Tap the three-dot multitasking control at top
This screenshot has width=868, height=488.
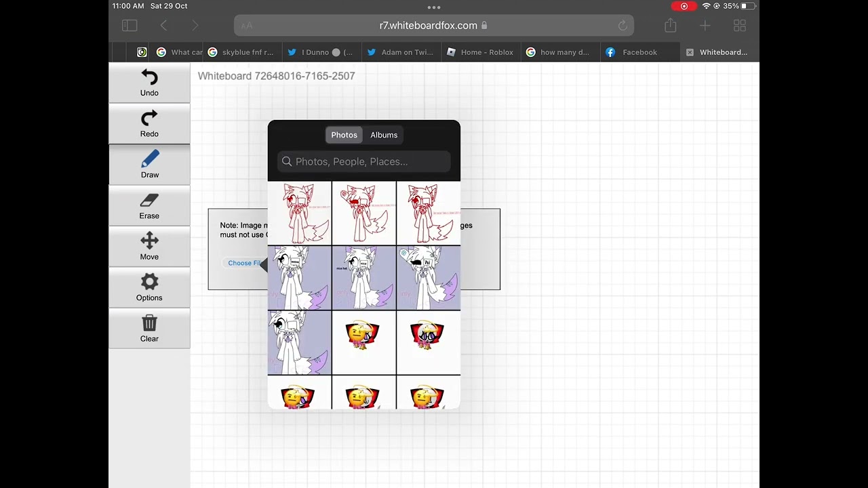[434, 7]
